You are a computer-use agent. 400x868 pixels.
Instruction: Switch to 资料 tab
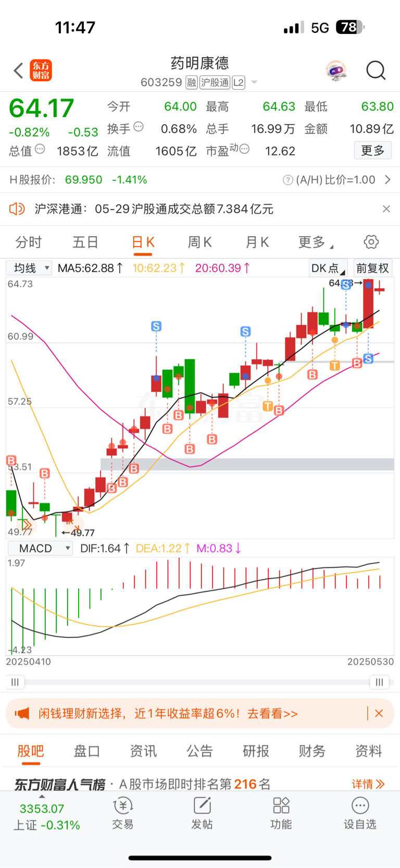pos(368,751)
